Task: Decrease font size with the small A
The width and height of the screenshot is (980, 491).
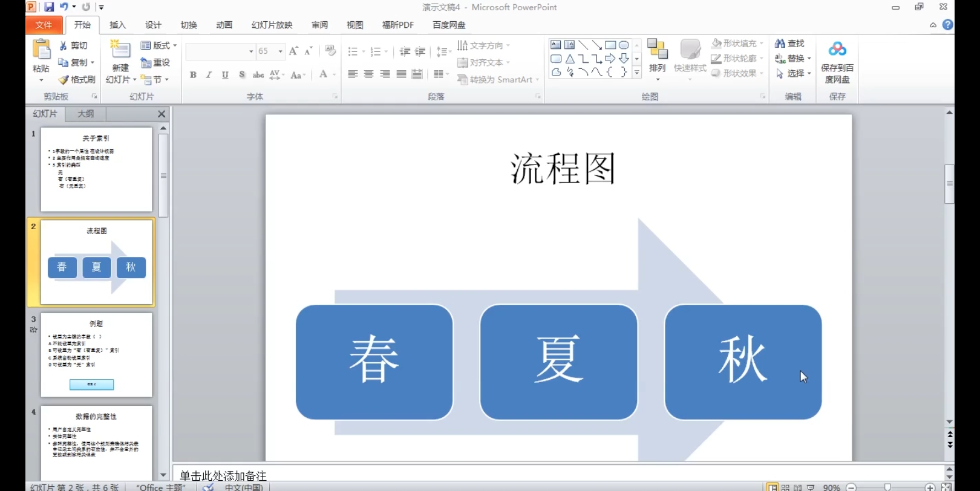Action: click(308, 51)
